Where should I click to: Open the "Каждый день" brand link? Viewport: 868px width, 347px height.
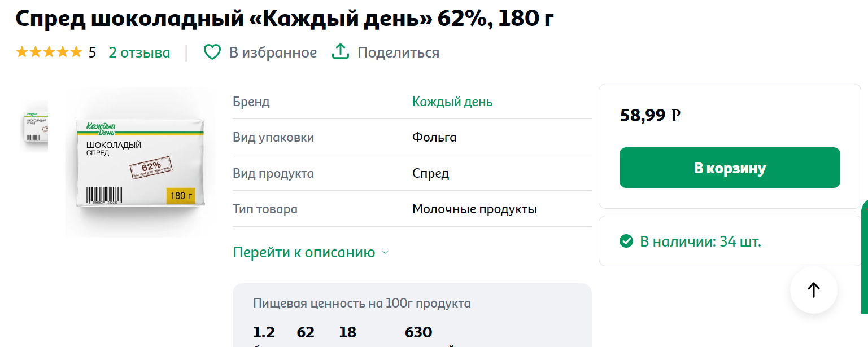click(452, 102)
